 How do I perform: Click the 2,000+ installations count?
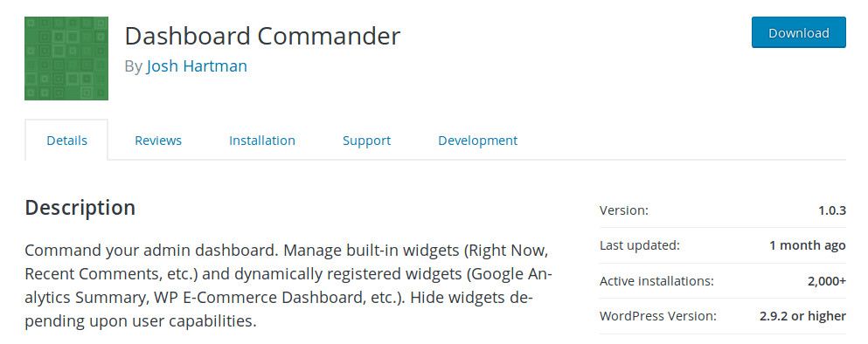tap(827, 281)
